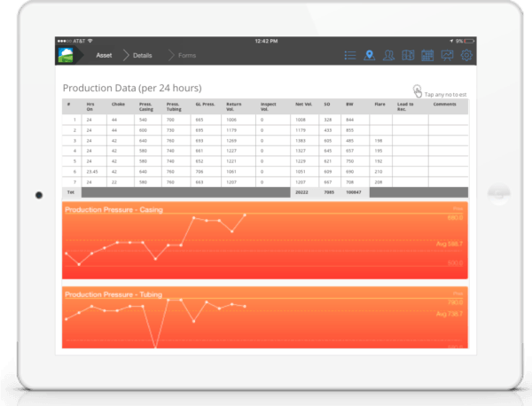532x406 pixels.
Task: Tap the 'Production Pressure - Tubing' chart title
Action: [x=113, y=294]
